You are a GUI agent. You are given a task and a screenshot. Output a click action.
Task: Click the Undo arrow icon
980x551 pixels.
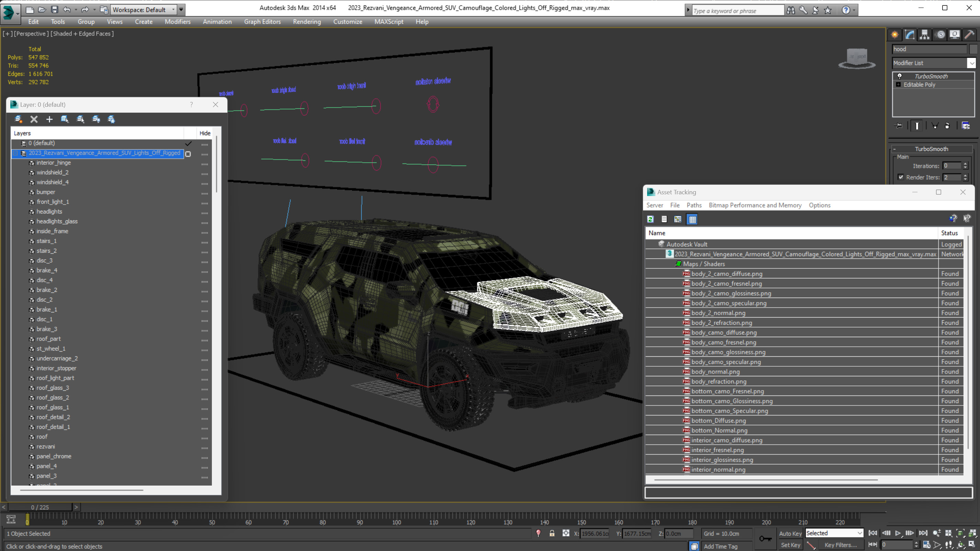click(67, 10)
